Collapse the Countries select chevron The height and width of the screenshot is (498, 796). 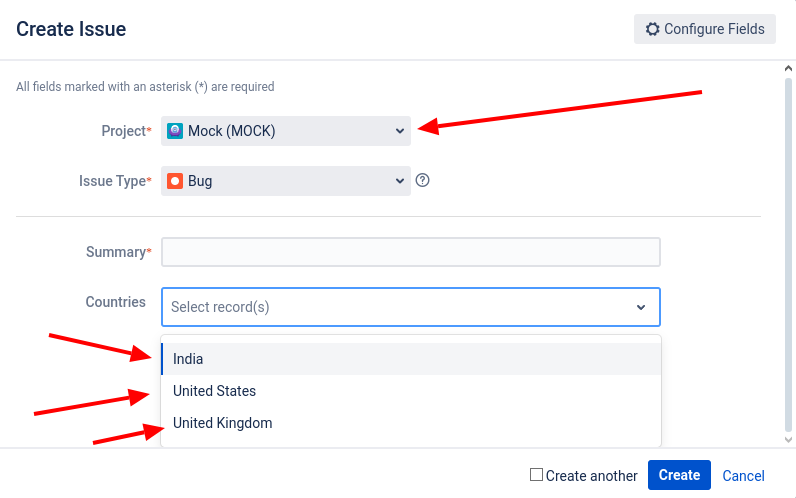pos(641,307)
